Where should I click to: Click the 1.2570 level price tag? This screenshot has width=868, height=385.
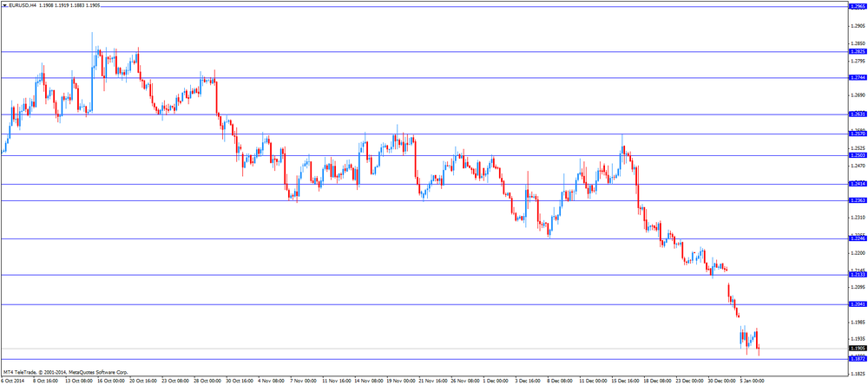(x=858, y=134)
